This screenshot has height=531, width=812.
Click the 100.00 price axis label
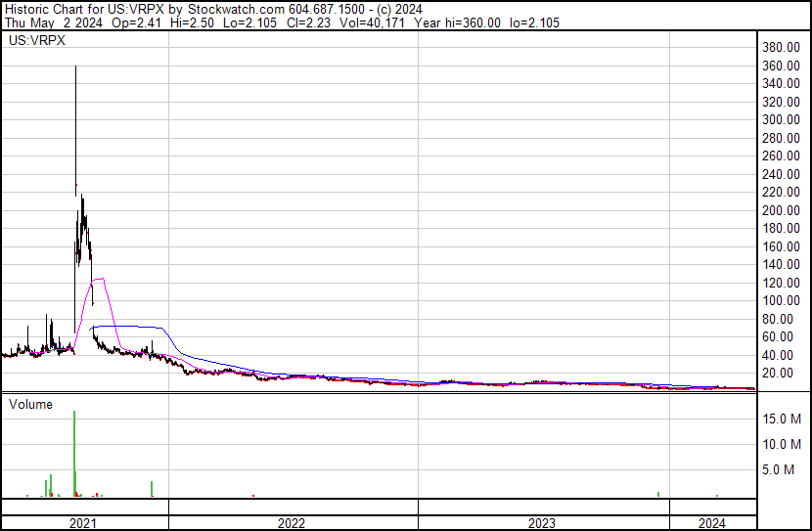782,300
